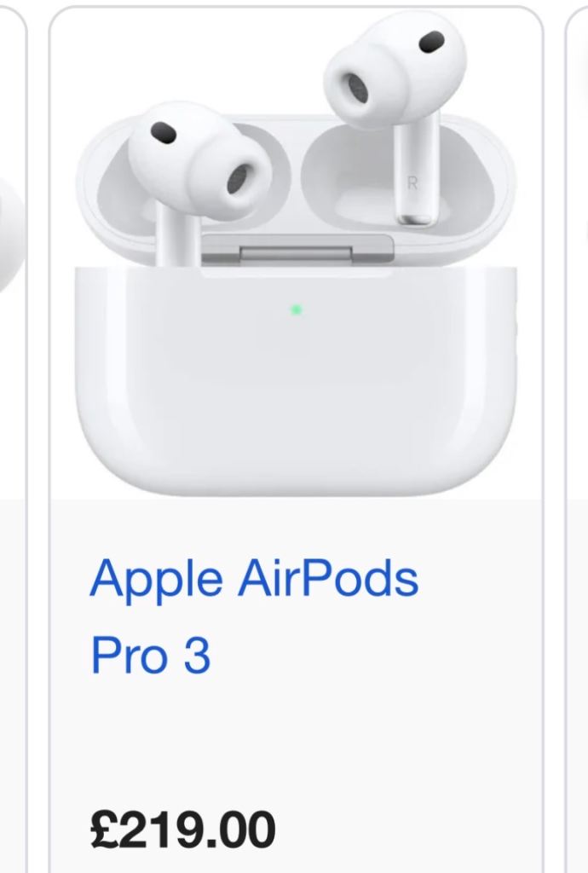588x873 pixels.
Task: Open the Apple AirPods Pro 3 product image
Action: coord(296,254)
